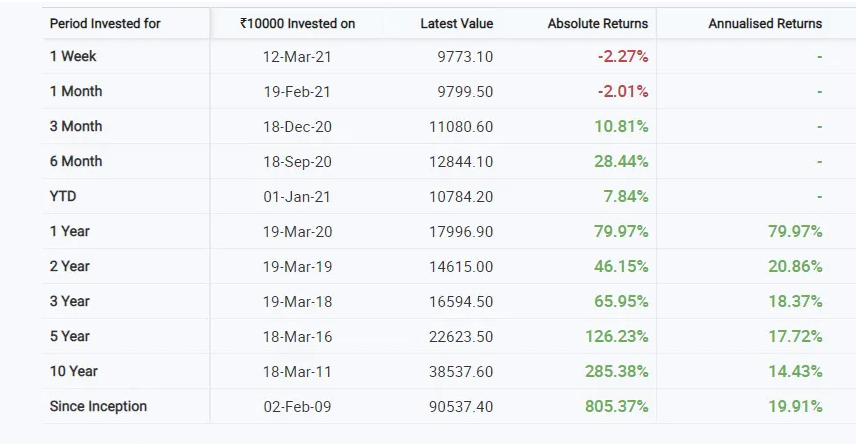Select the YTD row label
This screenshot has width=856, height=444.
click(63, 196)
